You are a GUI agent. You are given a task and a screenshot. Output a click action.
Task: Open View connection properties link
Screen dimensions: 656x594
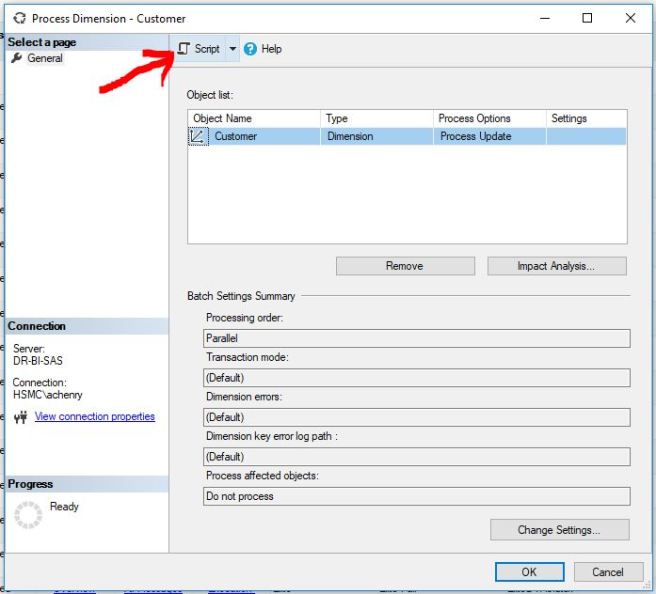(x=95, y=417)
